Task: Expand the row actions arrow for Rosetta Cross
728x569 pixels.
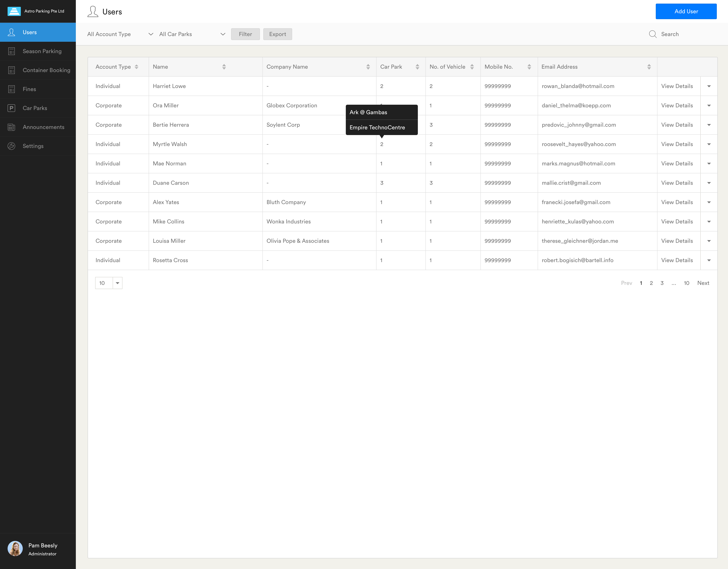Action: coord(709,260)
